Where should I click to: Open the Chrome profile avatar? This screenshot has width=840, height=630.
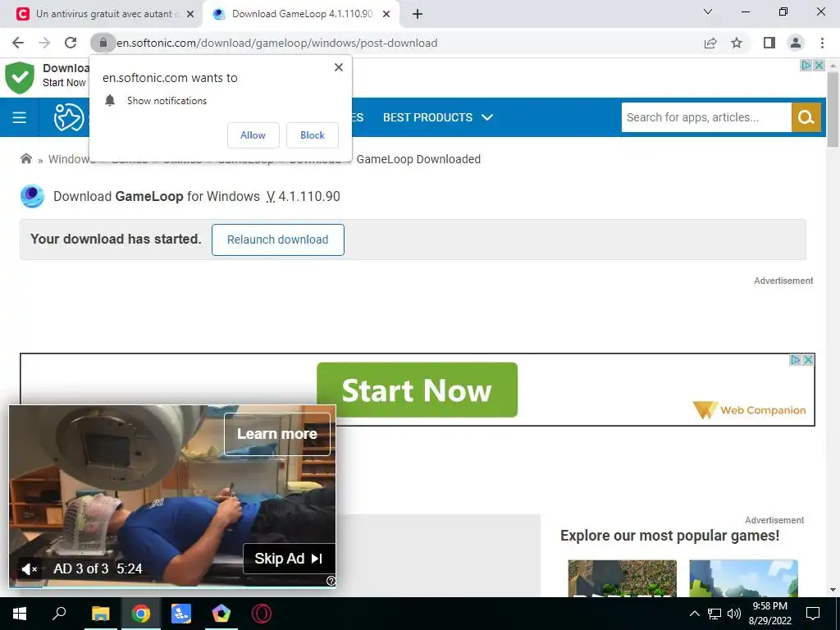coord(796,43)
